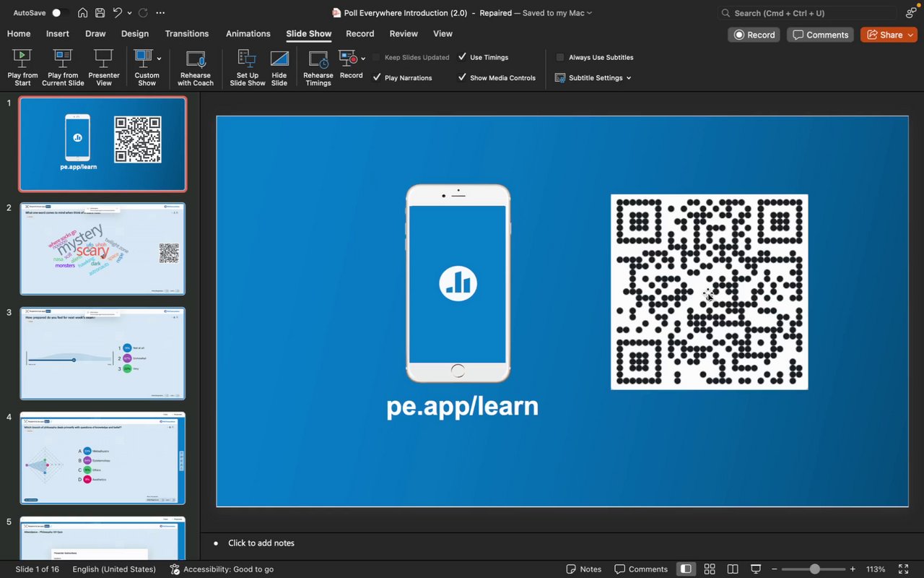
Task: Open the Share dropdown arrow
Action: (x=909, y=35)
